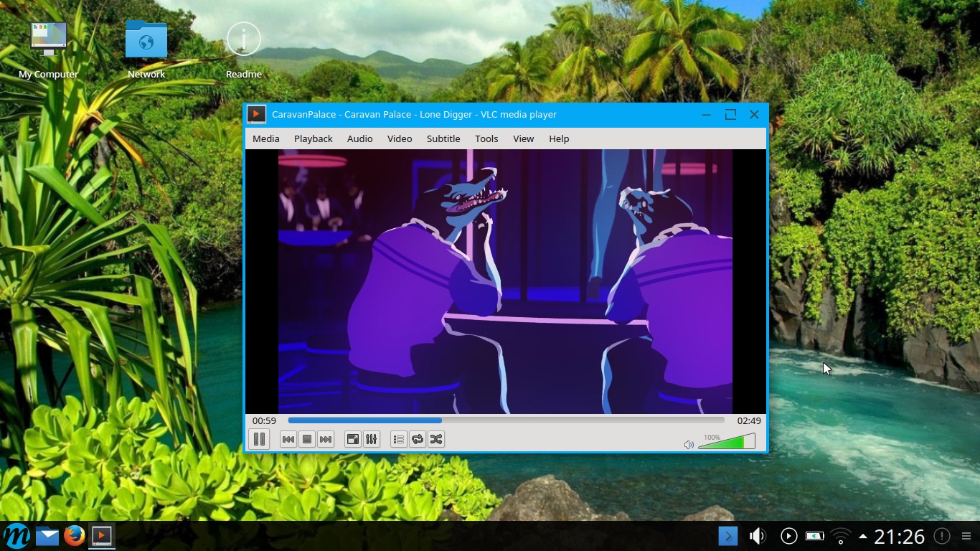Open Wi-Fi network tray icon

click(x=840, y=536)
